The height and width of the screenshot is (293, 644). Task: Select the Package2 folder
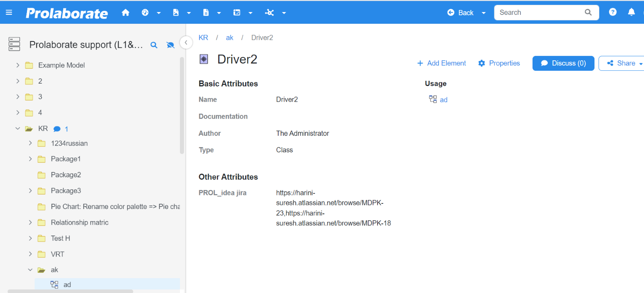(66, 175)
